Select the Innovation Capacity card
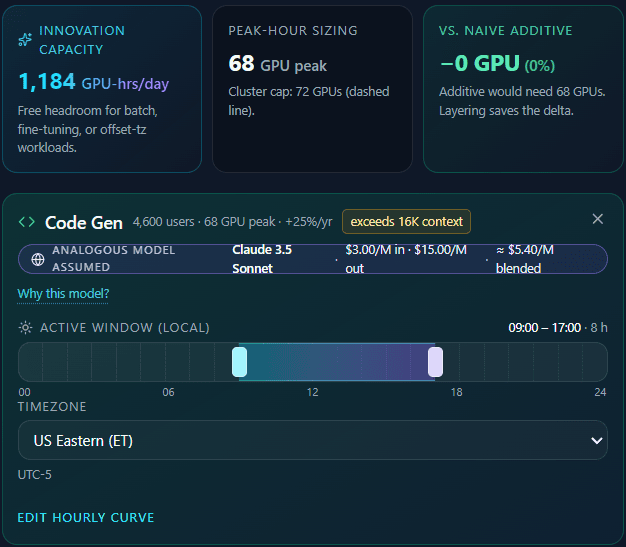 click(x=102, y=89)
